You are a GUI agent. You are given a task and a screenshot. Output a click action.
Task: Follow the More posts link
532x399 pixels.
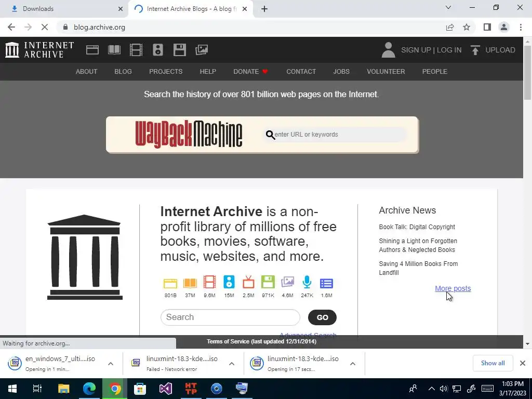click(x=453, y=288)
